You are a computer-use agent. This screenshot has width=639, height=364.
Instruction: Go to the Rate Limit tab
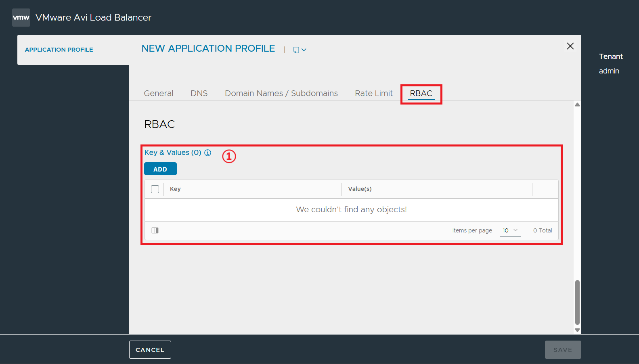374,93
